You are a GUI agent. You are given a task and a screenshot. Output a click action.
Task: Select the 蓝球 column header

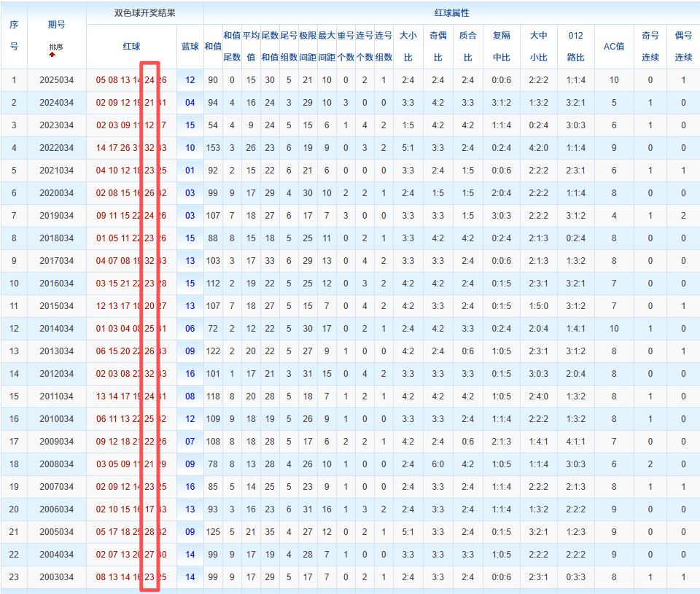(190, 46)
